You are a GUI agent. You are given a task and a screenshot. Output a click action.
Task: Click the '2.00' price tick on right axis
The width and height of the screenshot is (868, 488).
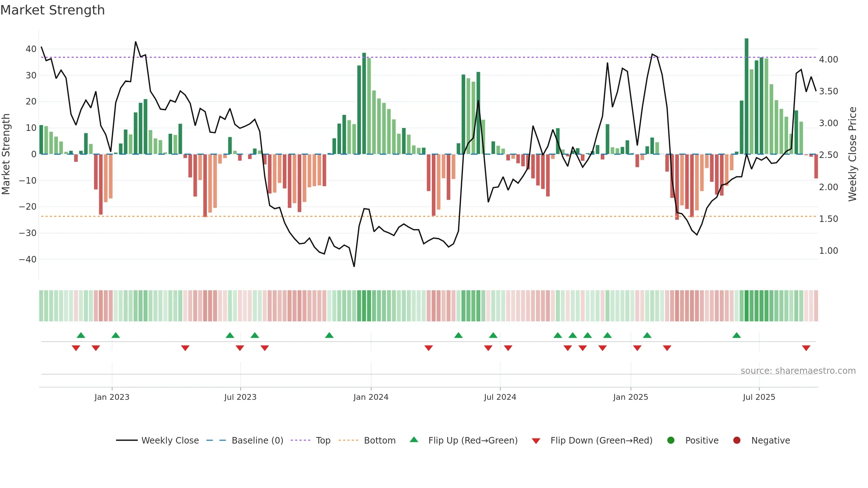(829, 187)
